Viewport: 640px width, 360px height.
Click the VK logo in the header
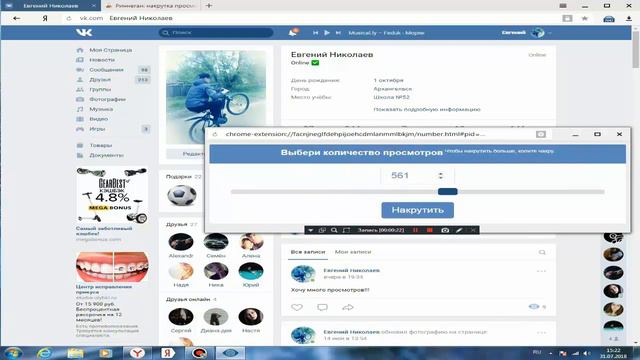(x=84, y=32)
